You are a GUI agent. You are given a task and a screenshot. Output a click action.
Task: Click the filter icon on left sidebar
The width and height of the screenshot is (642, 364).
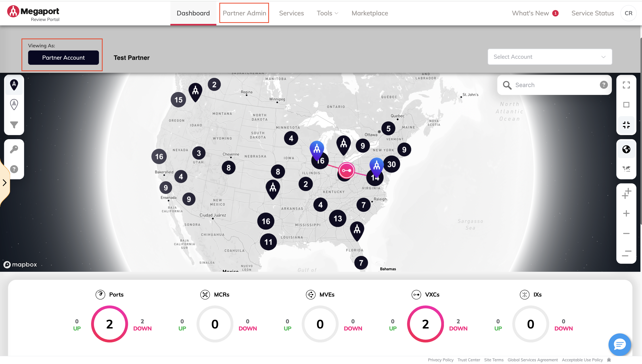coord(14,124)
